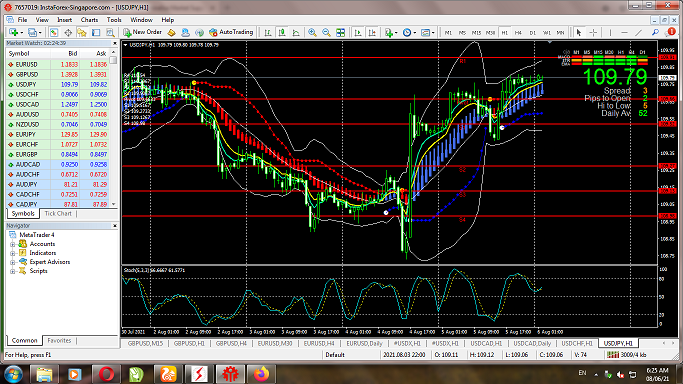This screenshot has width=683, height=384.
Task: Open the GBPUSD,H4 chart tab
Action: (231, 344)
